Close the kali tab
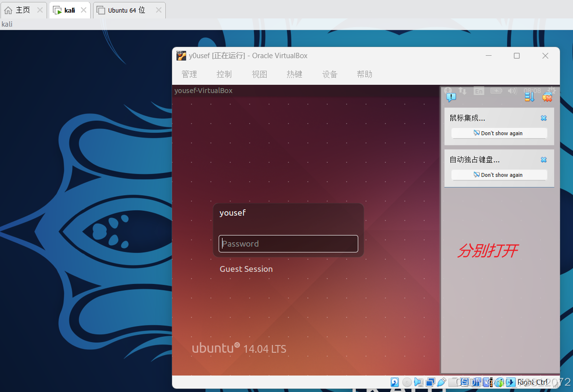 [x=84, y=10]
